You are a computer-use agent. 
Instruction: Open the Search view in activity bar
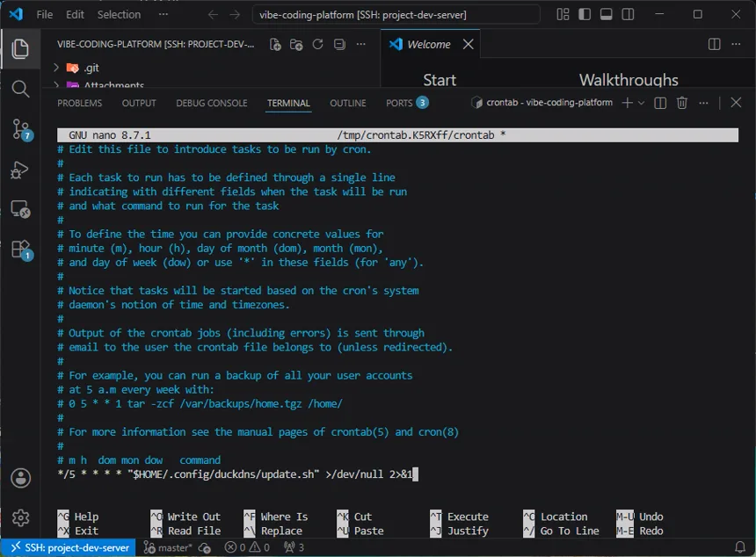(x=20, y=89)
